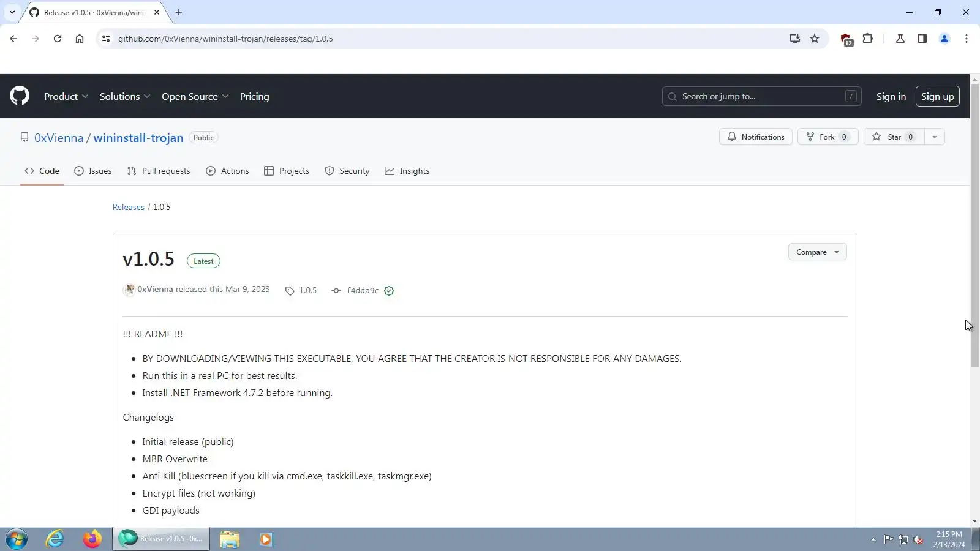Viewport: 980px width, 551px height.
Task: Star the repository
Action: (894, 137)
